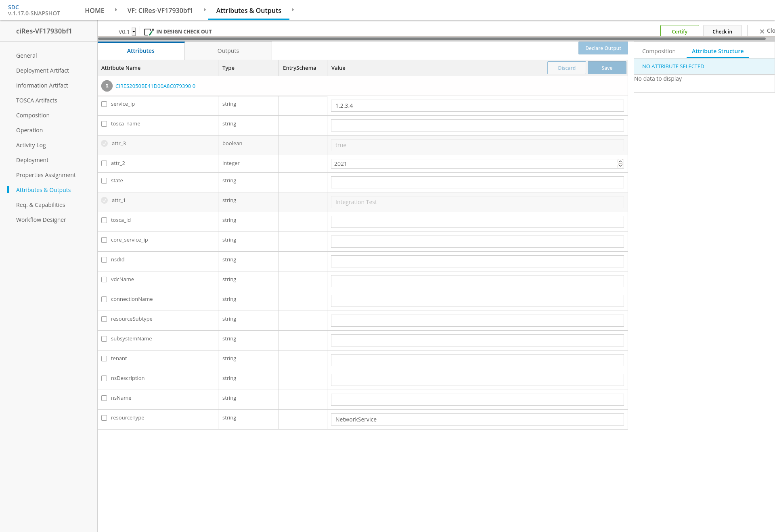Switch to the Outputs tab
The height and width of the screenshot is (532, 775).
pyautogui.click(x=228, y=51)
